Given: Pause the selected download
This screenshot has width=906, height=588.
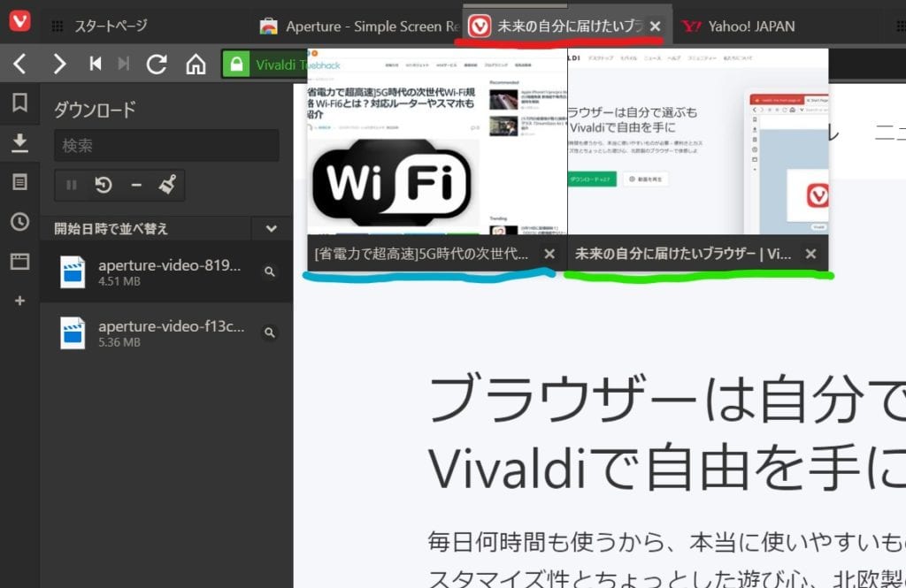Looking at the screenshot, I should pos(72,185).
